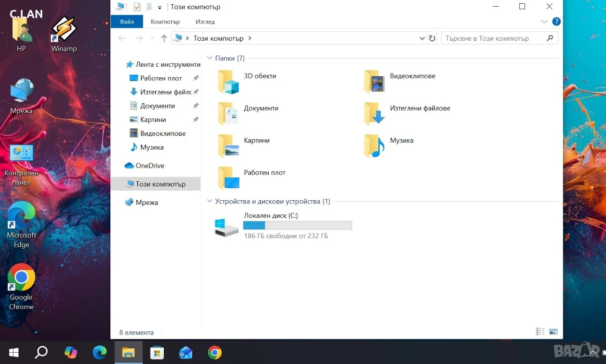This screenshot has width=606, height=364.
Task: Select the Google Chrome desktop shortcut
Action: (x=21, y=286)
